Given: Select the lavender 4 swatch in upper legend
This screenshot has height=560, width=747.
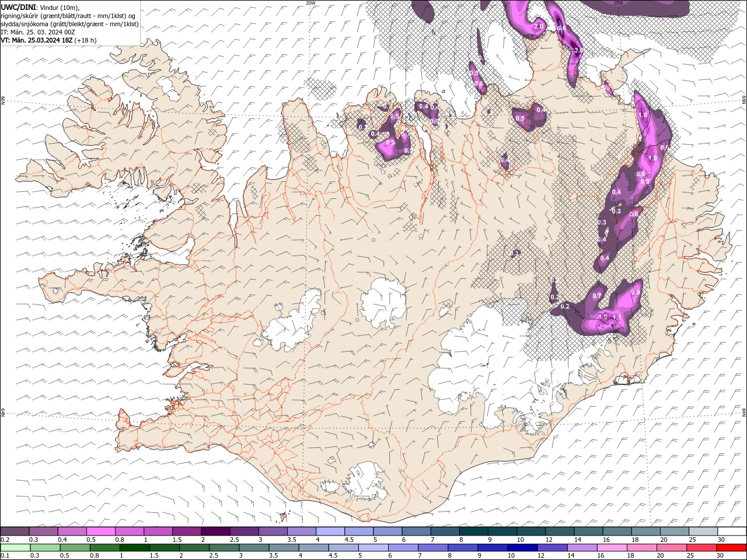Looking at the screenshot, I should click(x=330, y=531).
